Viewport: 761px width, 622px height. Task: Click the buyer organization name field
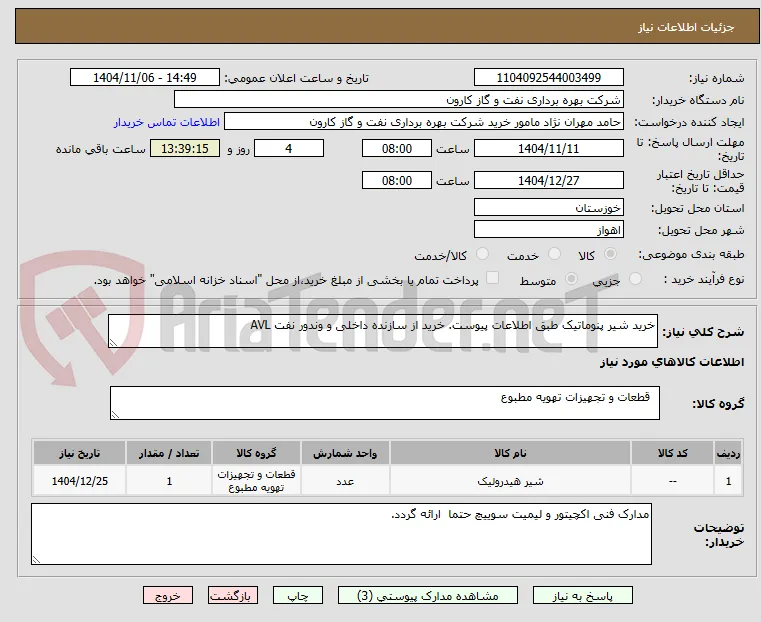click(x=399, y=99)
